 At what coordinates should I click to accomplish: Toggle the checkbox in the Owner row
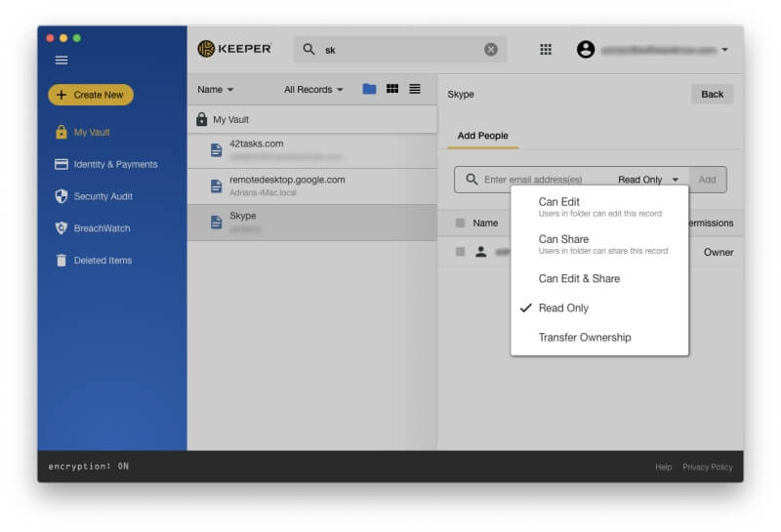(460, 252)
